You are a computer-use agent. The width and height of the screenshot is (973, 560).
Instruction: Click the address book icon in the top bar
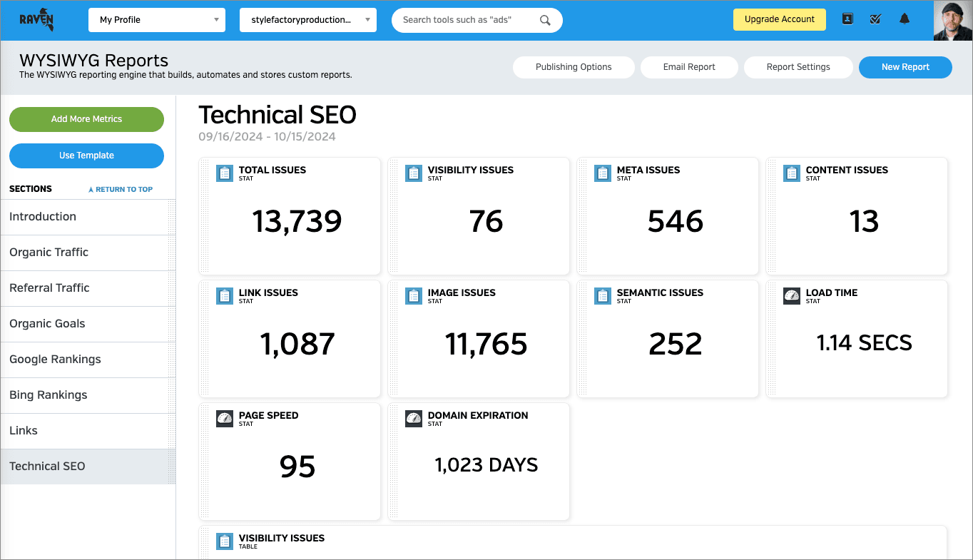tap(847, 19)
